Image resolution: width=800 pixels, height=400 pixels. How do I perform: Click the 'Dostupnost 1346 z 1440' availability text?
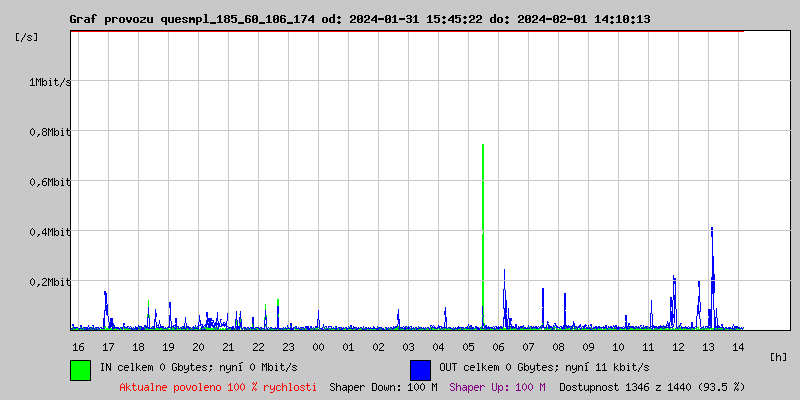[651, 386]
